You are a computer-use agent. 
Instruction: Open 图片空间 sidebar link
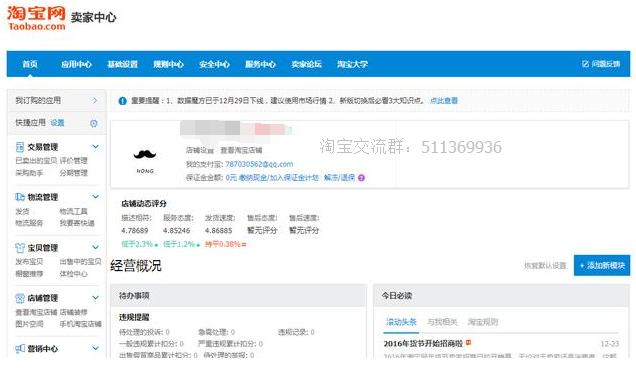[x=29, y=324]
